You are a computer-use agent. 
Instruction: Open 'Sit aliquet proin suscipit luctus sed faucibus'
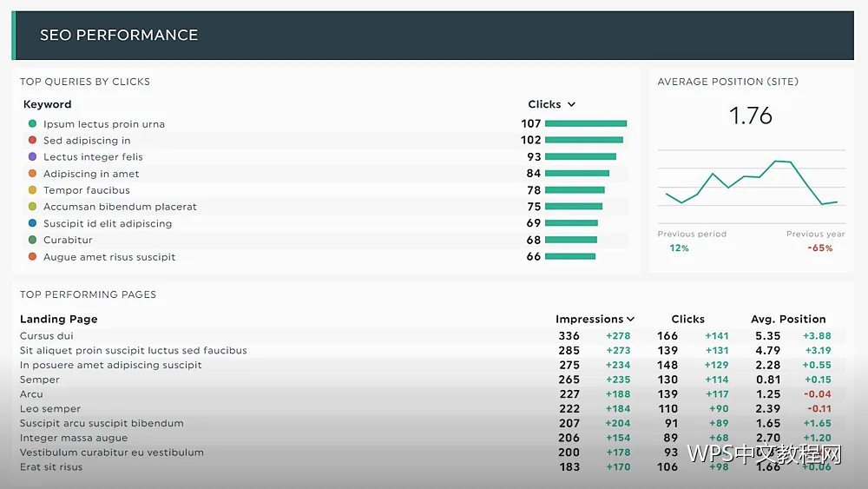(x=134, y=350)
